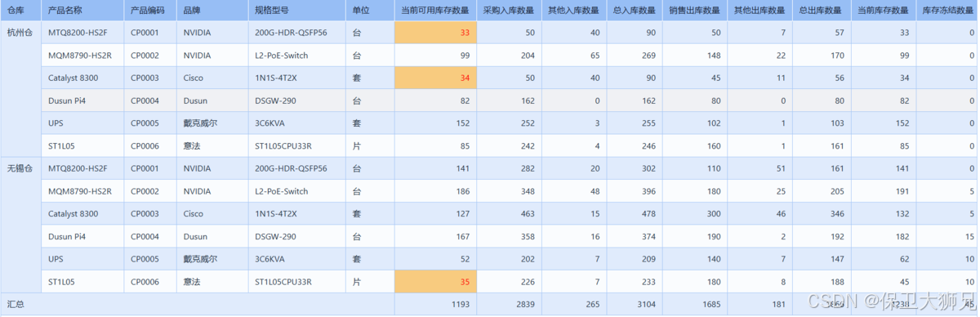Select the 规格型号 column header
The height and width of the screenshot is (317, 980).
[x=296, y=11]
